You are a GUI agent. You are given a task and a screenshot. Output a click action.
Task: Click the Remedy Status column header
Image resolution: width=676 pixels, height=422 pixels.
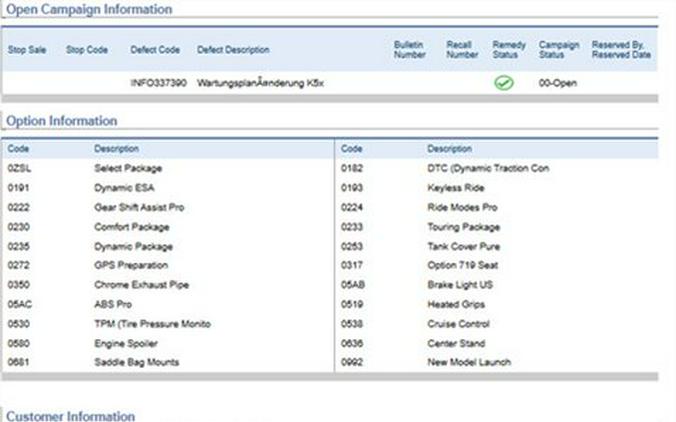tap(509, 50)
